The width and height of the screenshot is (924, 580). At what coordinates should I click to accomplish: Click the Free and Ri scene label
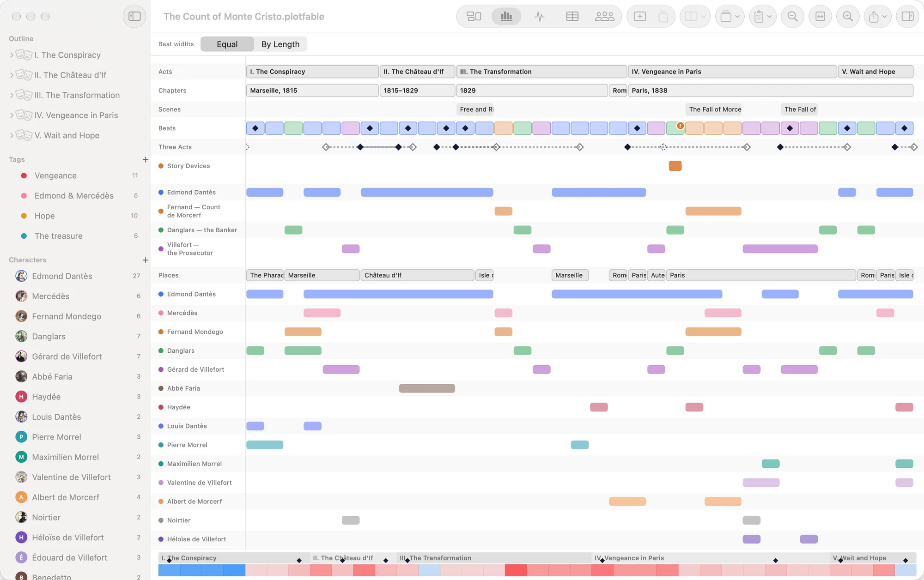pos(475,109)
